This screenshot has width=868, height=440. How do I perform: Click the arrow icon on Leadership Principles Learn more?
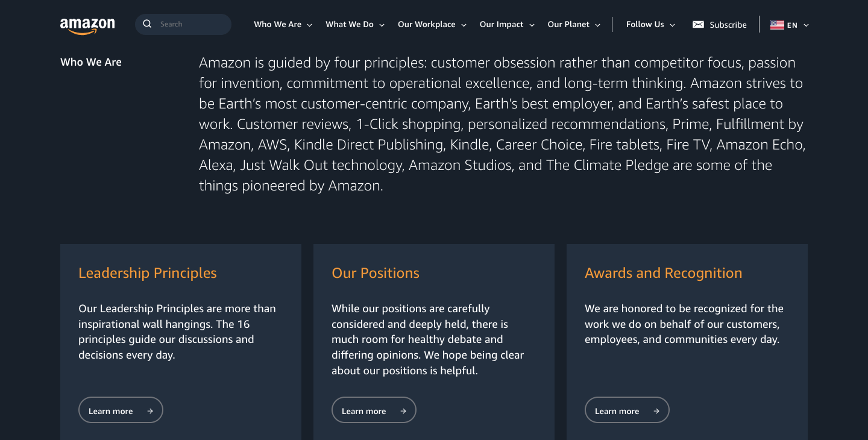pyautogui.click(x=149, y=410)
